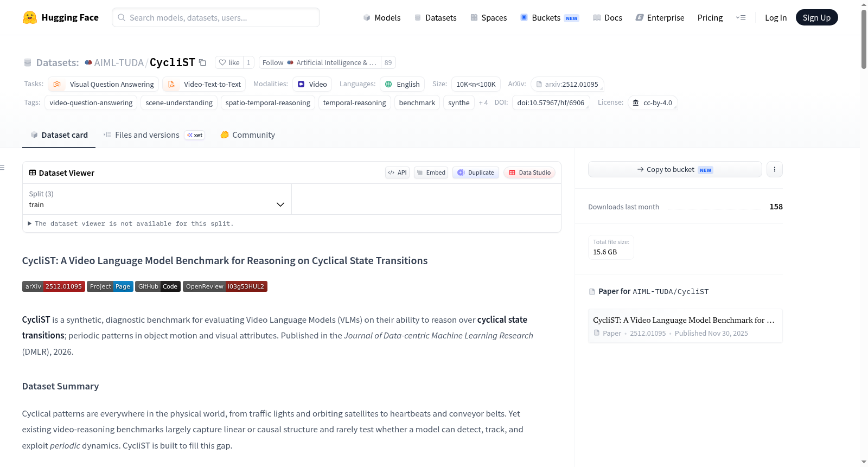Click the Log In link
Viewport: 868px width, 467px height.
tap(776, 17)
